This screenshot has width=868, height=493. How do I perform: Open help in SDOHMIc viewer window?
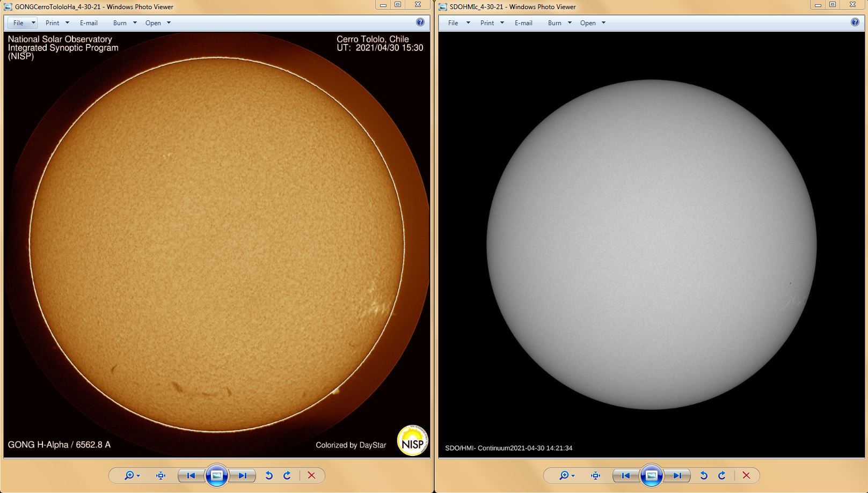(855, 22)
